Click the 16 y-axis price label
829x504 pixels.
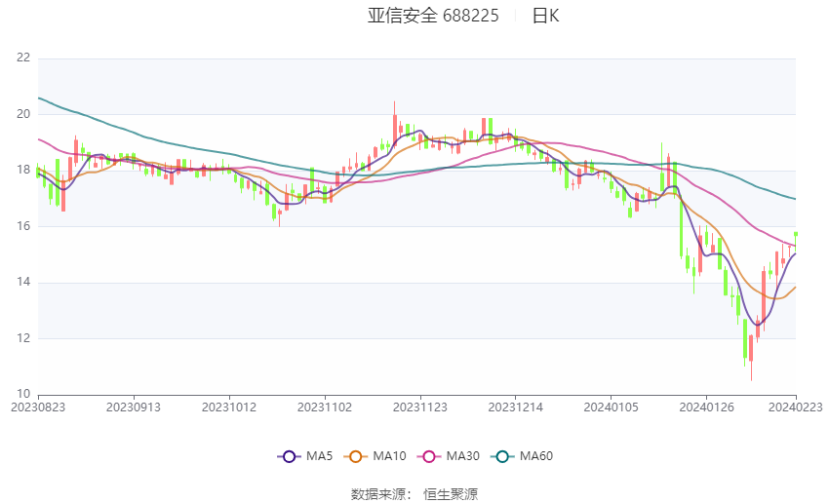[23, 226]
